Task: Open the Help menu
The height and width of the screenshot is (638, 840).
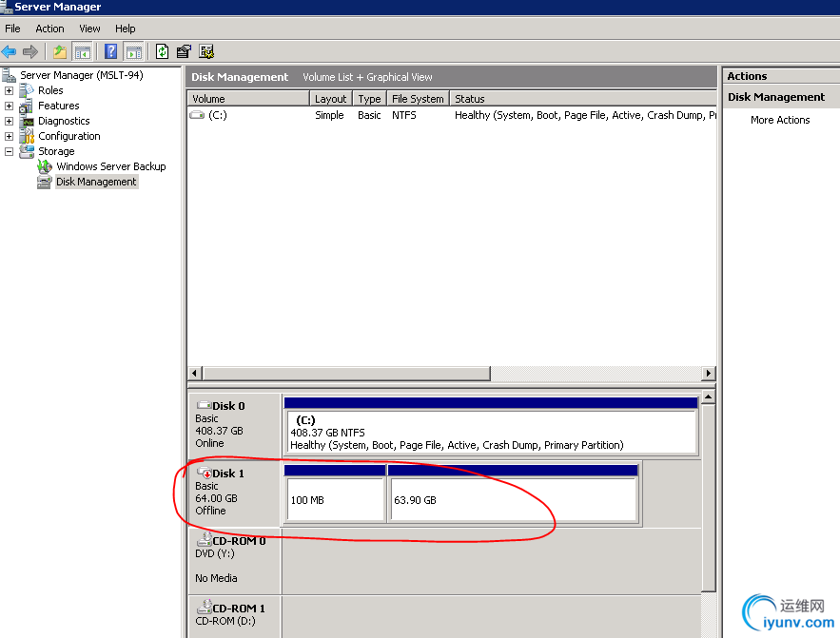Action: [126, 29]
